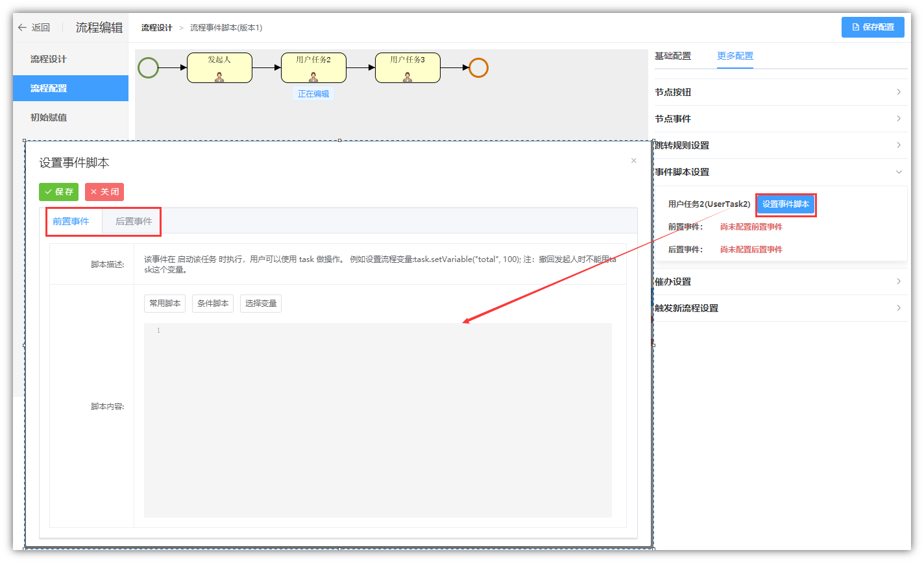The width and height of the screenshot is (924, 563).
Task: Expand the 节点事件 section
Action: (781, 119)
